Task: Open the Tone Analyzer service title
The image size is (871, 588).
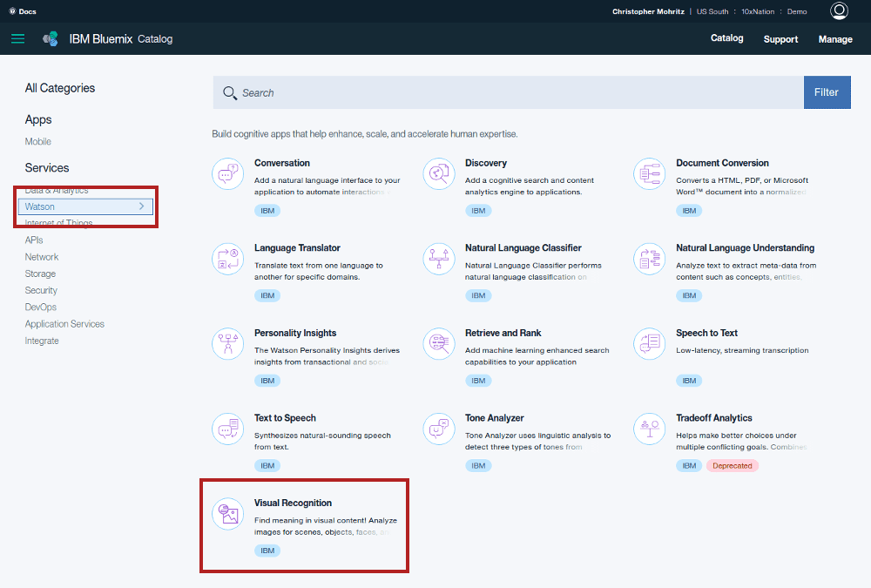Action: (x=495, y=418)
